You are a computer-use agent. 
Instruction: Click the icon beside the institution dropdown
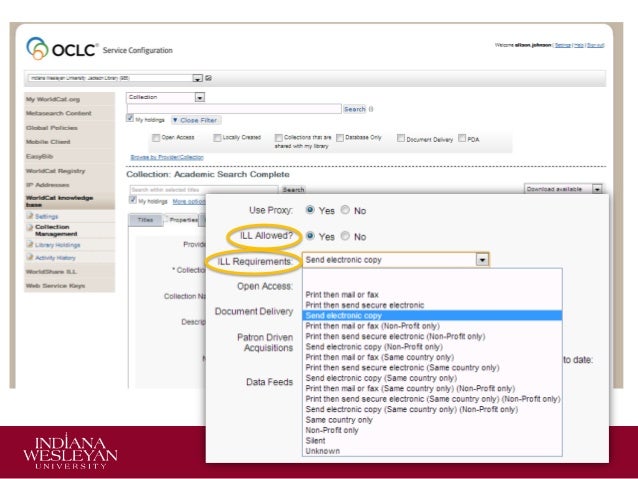208,78
